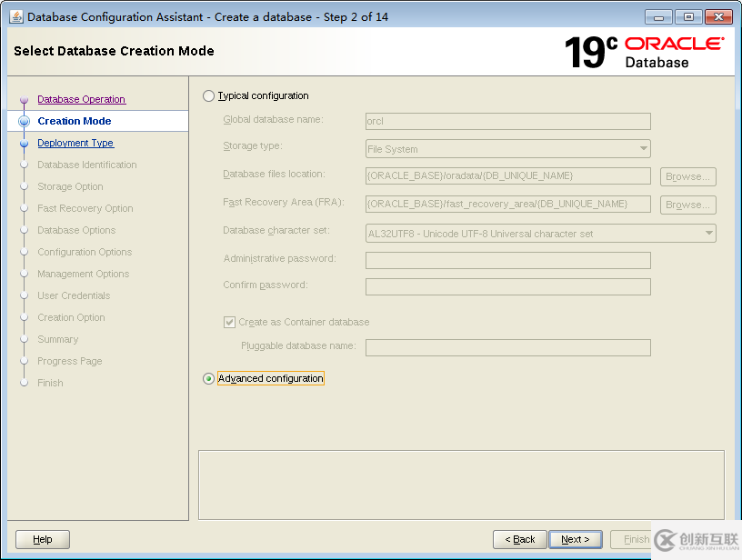
Task: Click the Confirm password field
Action: pyautogui.click(x=507, y=286)
